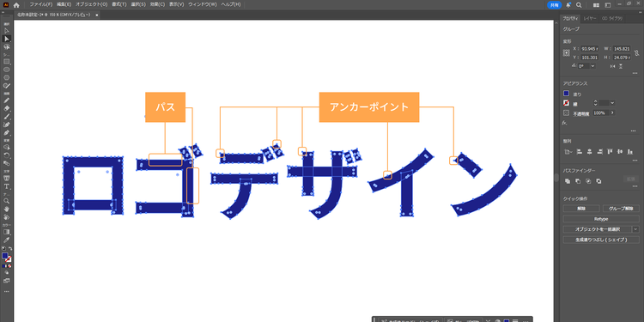
Task: Click the fx effects icon
Action: [x=565, y=123]
